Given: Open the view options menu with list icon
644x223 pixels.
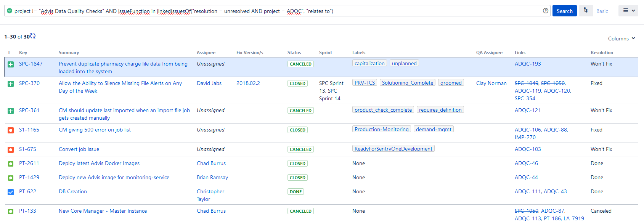Looking at the screenshot, I should coord(629,11).
